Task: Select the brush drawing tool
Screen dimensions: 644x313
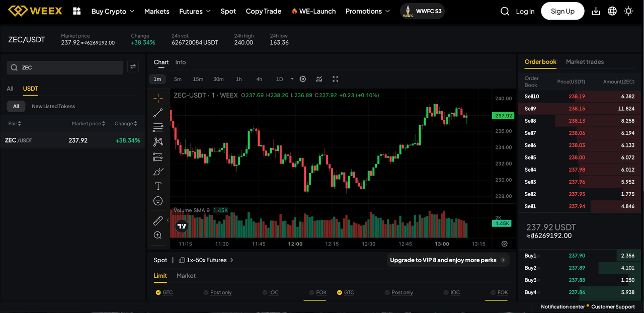Action: 157,171
